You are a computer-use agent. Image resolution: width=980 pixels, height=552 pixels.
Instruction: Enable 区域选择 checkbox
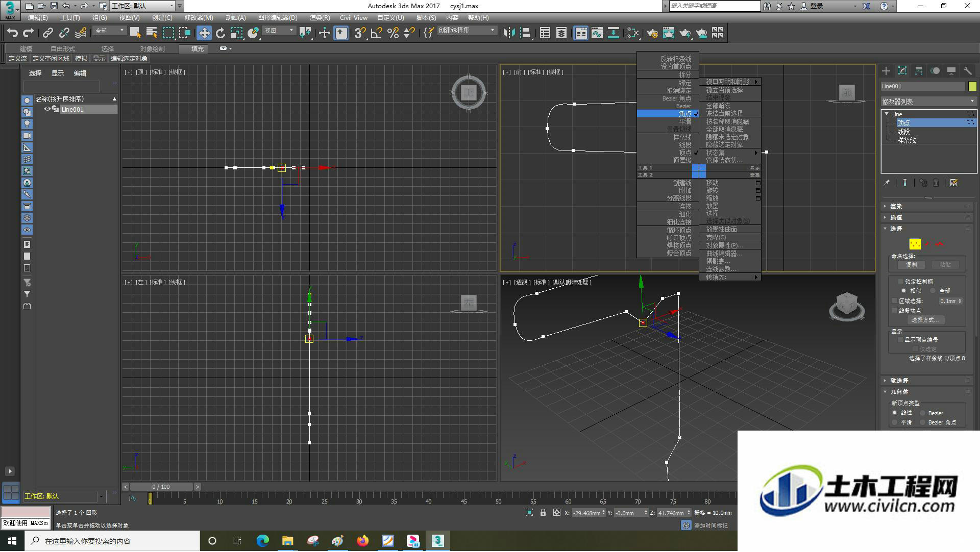tap(895, 301)
